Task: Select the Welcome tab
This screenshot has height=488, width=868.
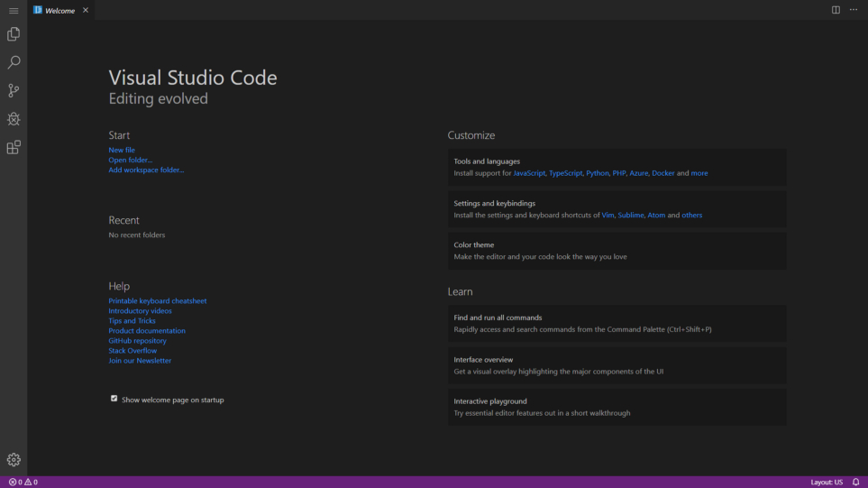Action: [59, 11]
